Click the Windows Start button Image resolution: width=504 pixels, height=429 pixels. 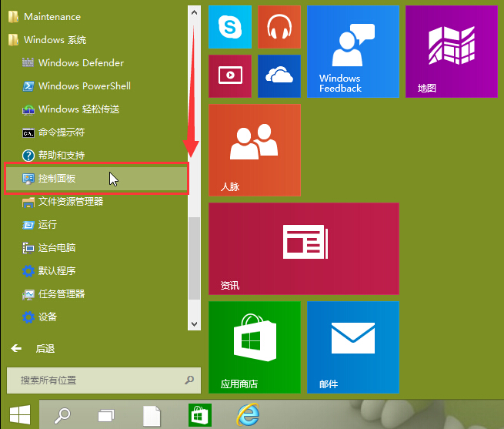[x=20, y=415]
